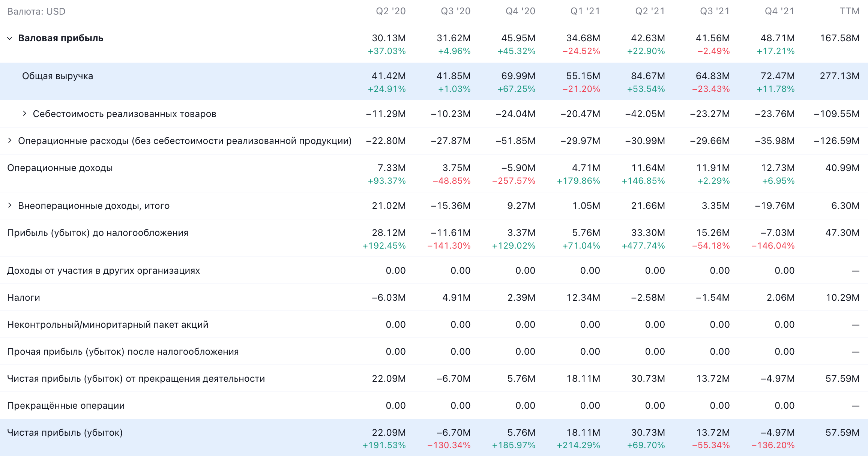Click the Налоги row label
The image size is (868, 456).
click(x=24, y=298)
